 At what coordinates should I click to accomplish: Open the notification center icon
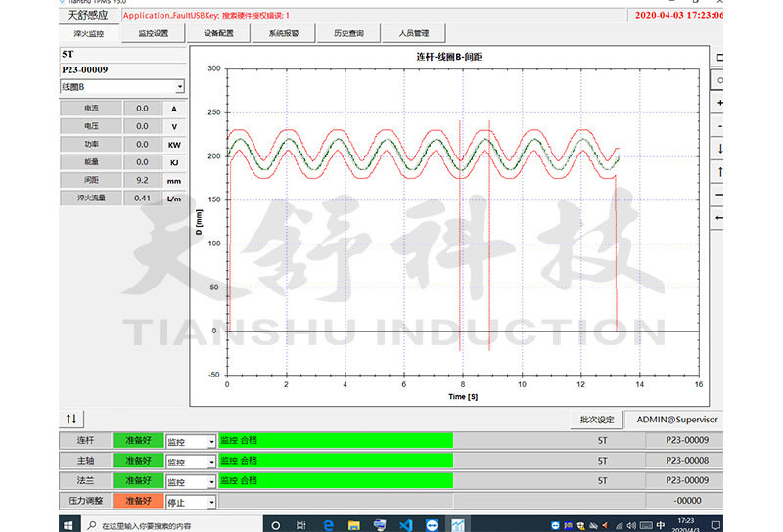tap(715, 525)
